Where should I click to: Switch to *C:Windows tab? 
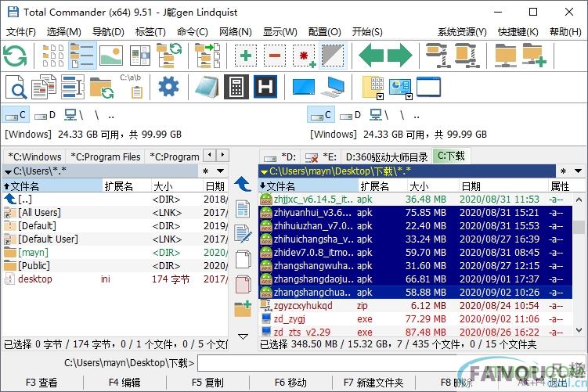[34, 156]
